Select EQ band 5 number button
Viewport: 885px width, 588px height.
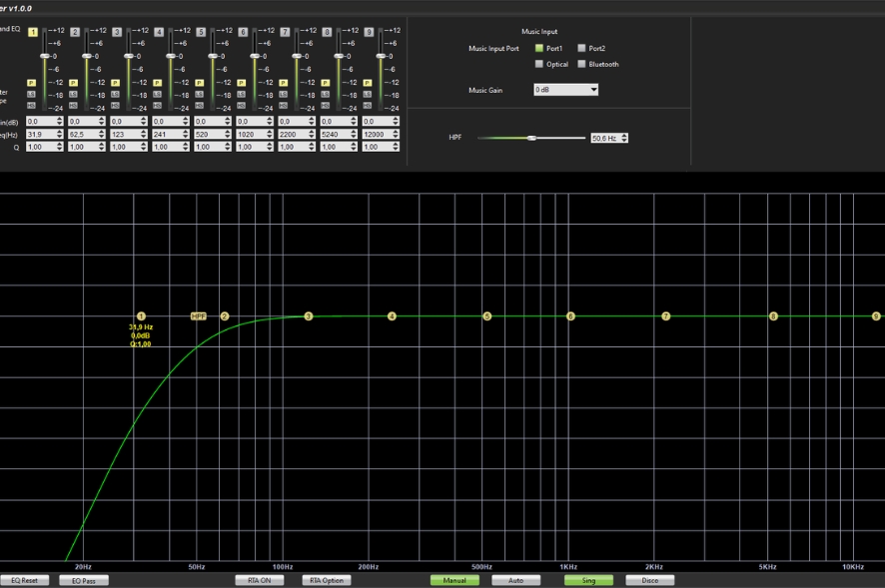(201, 32)
